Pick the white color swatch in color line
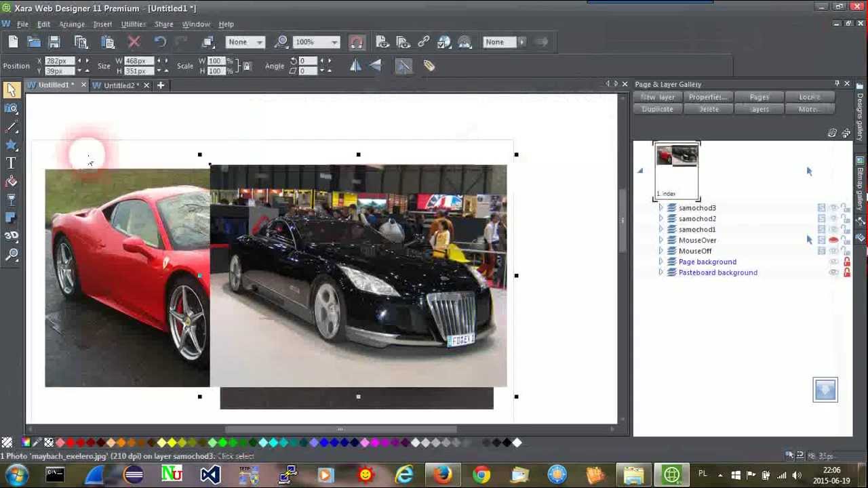868x488 pixels. point(517,443)
